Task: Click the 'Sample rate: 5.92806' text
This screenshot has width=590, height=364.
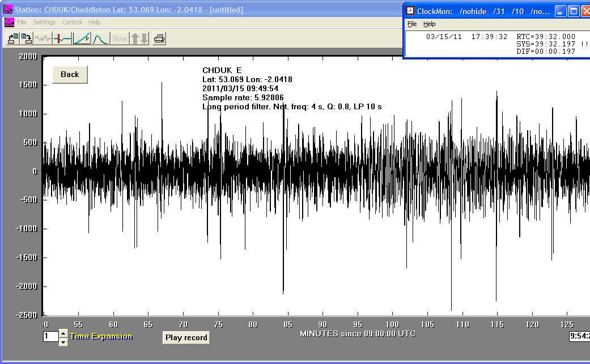Action: point(243,98)
